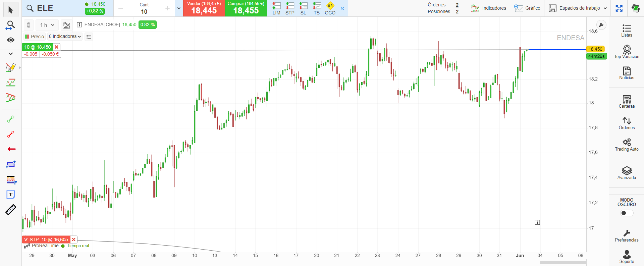The height and width of the screenshot is (266, 644).
Task: Close the 10 @ 18,450 position label
Action: pos(57,47)
